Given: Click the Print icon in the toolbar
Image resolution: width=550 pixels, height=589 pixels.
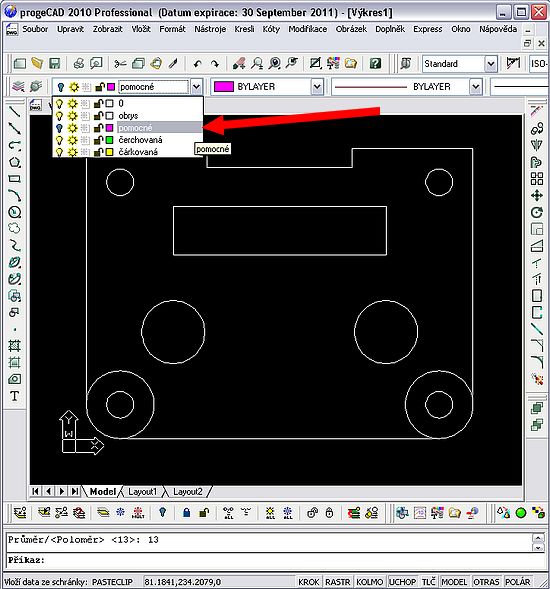Looking at the screenshot, I should [79, 63].
